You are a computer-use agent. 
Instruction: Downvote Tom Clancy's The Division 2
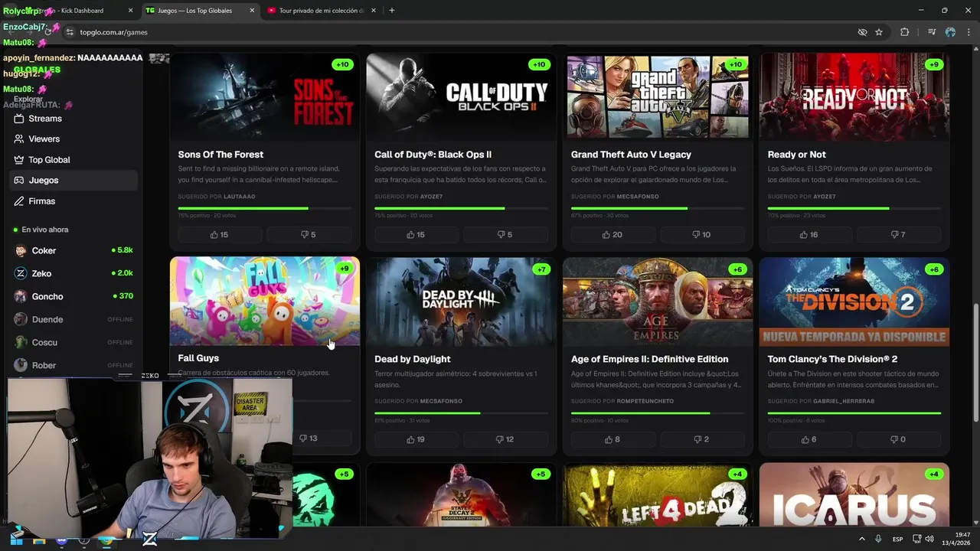pyautogui.click(x=899, y=439)
